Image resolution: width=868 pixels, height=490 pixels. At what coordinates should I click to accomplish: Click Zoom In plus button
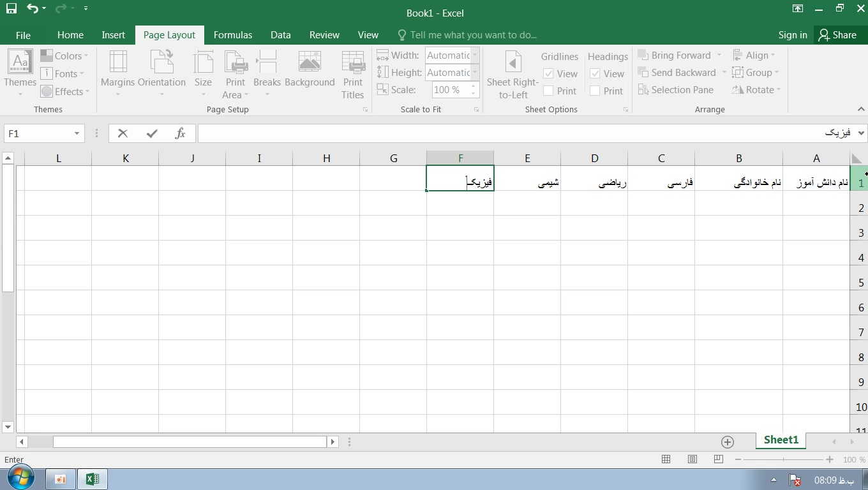[x=830, y=459]
